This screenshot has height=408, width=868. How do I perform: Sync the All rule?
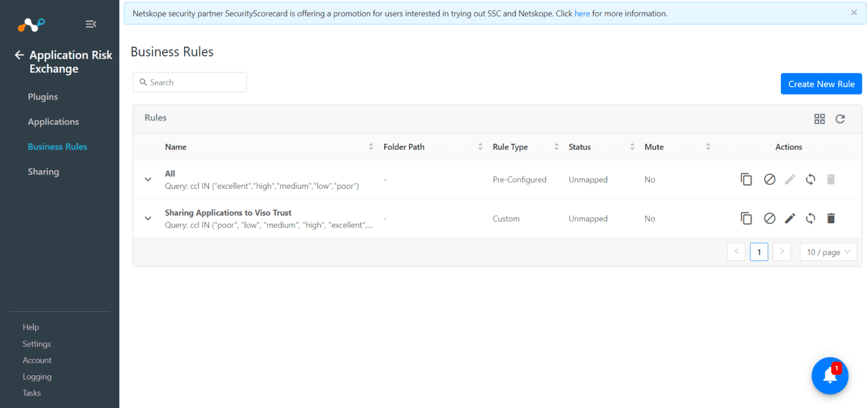(x=810, y=179)
